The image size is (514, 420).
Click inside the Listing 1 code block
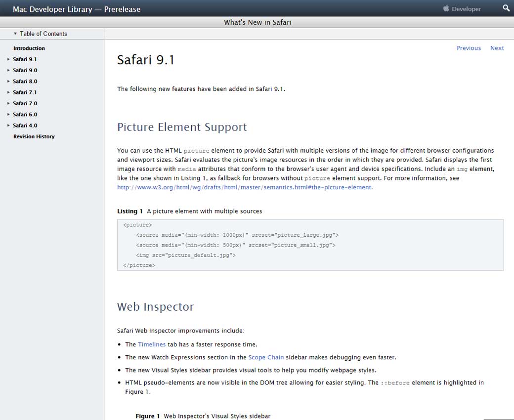310,245
